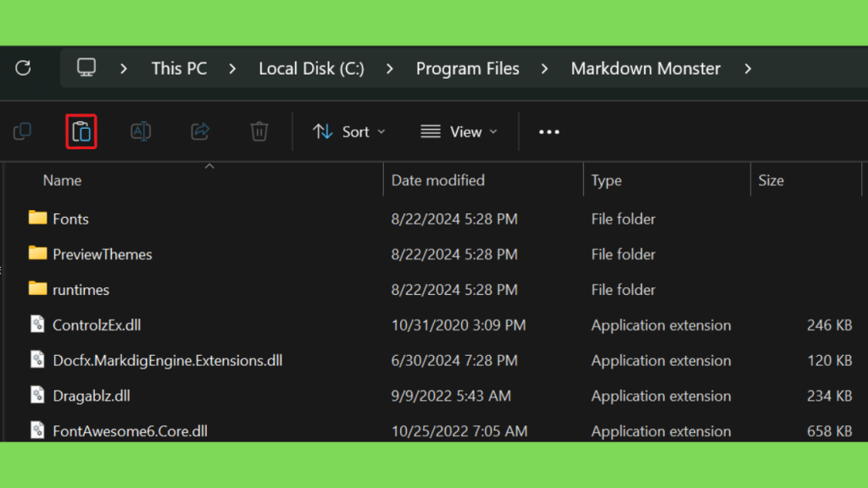Expand the chevron after Program Files
868x488 pixels.
(545, 69)
